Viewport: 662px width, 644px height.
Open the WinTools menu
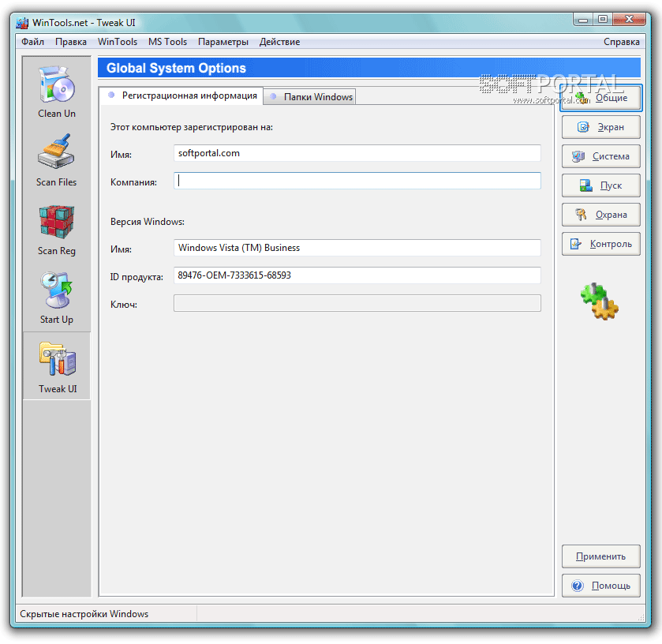tap(118, 42)
